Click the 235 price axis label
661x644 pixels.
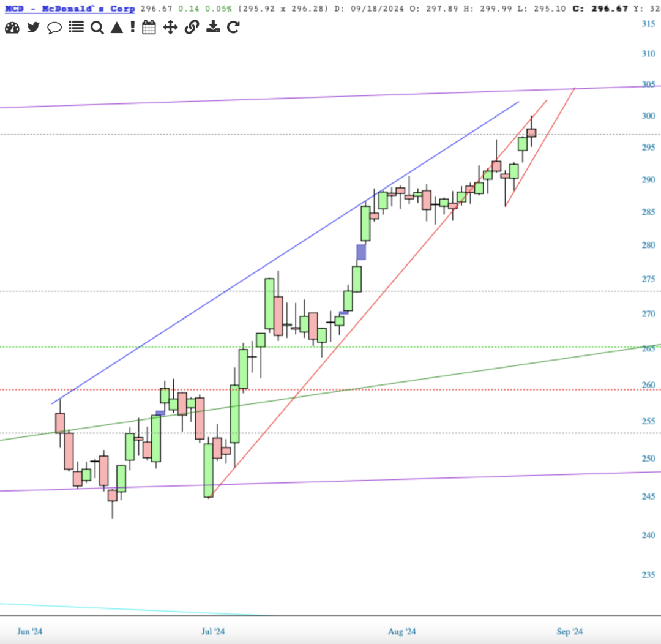click(648, 574)
